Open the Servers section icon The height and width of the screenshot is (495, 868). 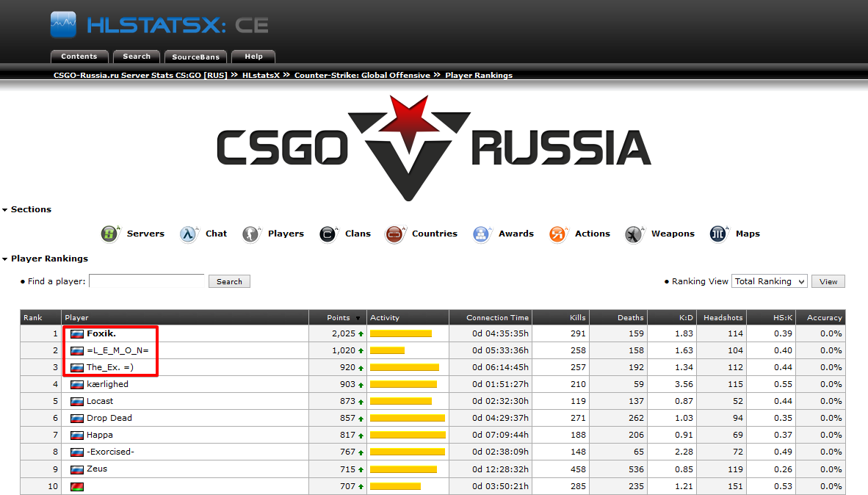110,234
